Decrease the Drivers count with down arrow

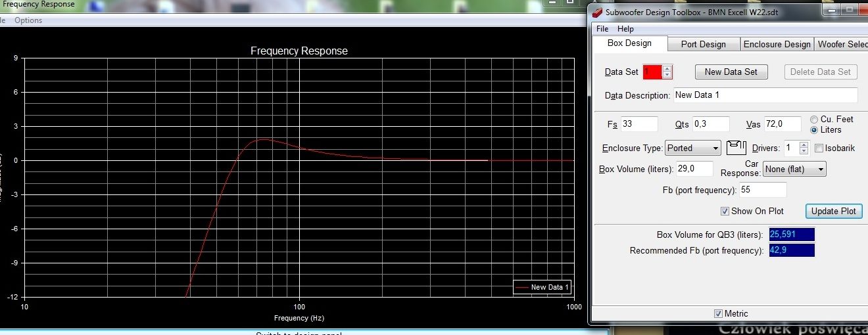[x=805, y=151]
